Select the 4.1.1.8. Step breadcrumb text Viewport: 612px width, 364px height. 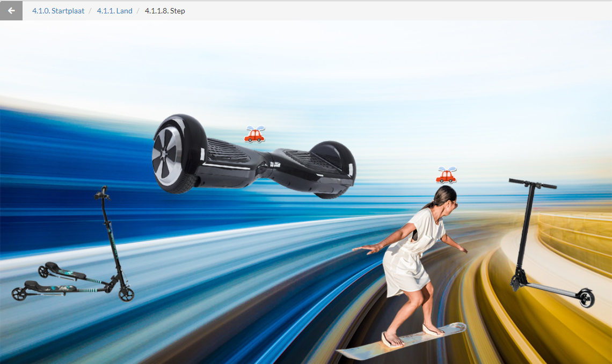165,11
